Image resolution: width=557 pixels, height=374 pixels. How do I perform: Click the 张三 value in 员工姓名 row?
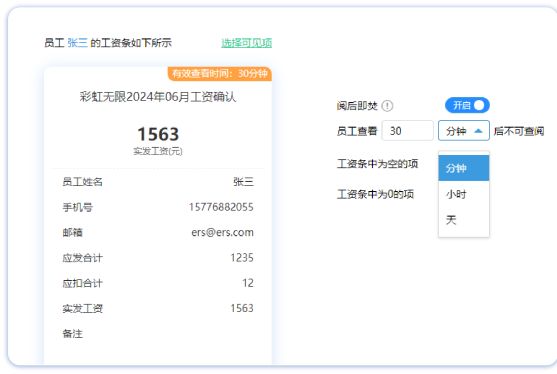click(x=243, y=182)
